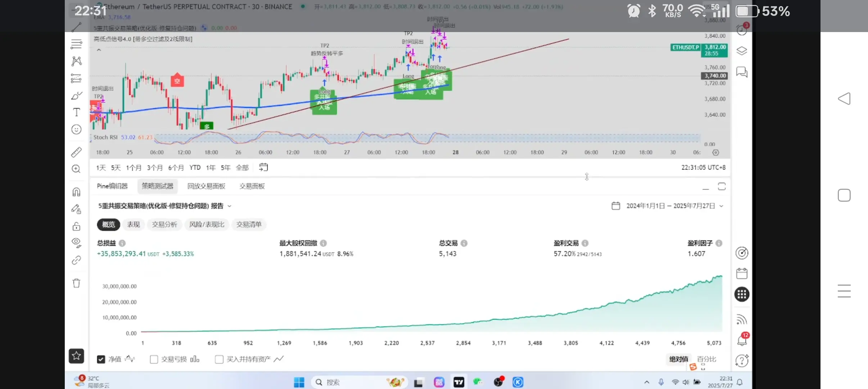Screen dimensions: 868x389
Task: Click the Windows Start button
Action: tap(299, 382)
